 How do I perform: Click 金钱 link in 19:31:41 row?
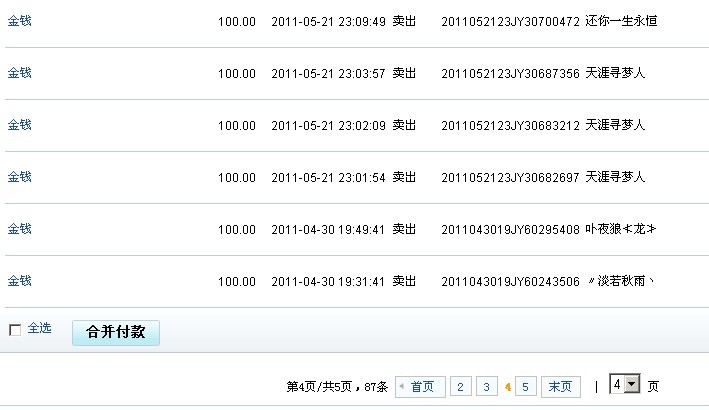pyautogui.click(x=19, y=281)
